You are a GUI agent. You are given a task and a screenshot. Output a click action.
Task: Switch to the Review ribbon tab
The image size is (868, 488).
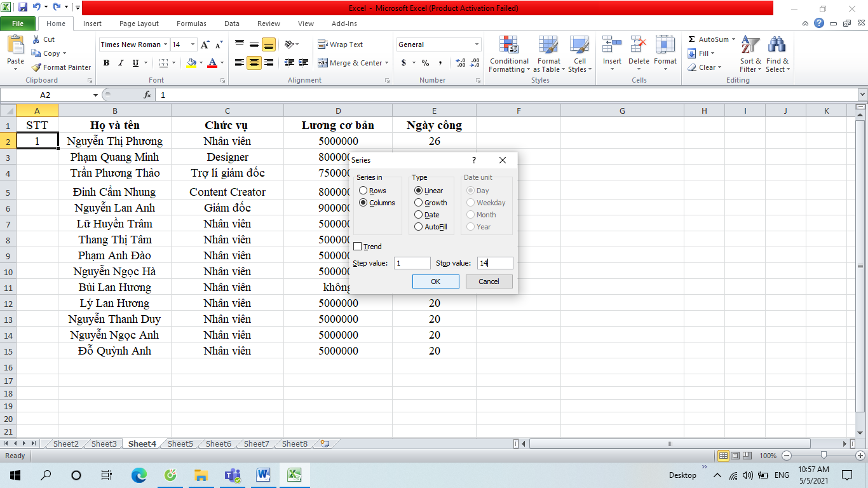pyautogui.click(x=269, y=24)
